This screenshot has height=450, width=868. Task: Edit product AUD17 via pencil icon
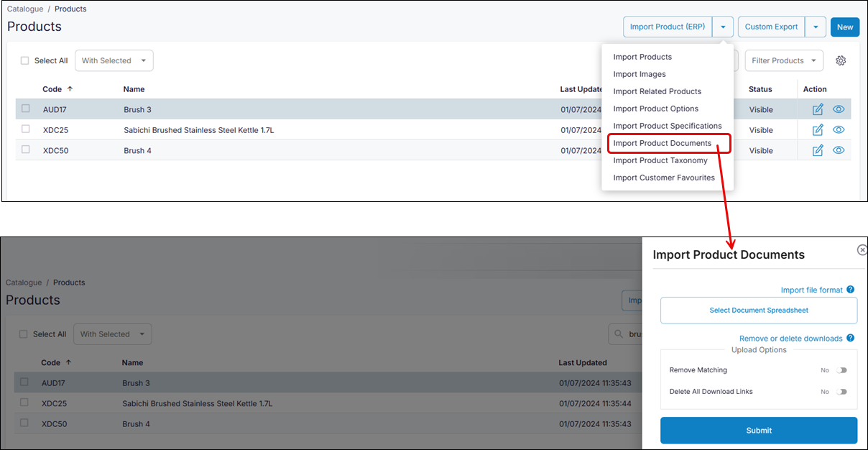(x=817, y=110)
